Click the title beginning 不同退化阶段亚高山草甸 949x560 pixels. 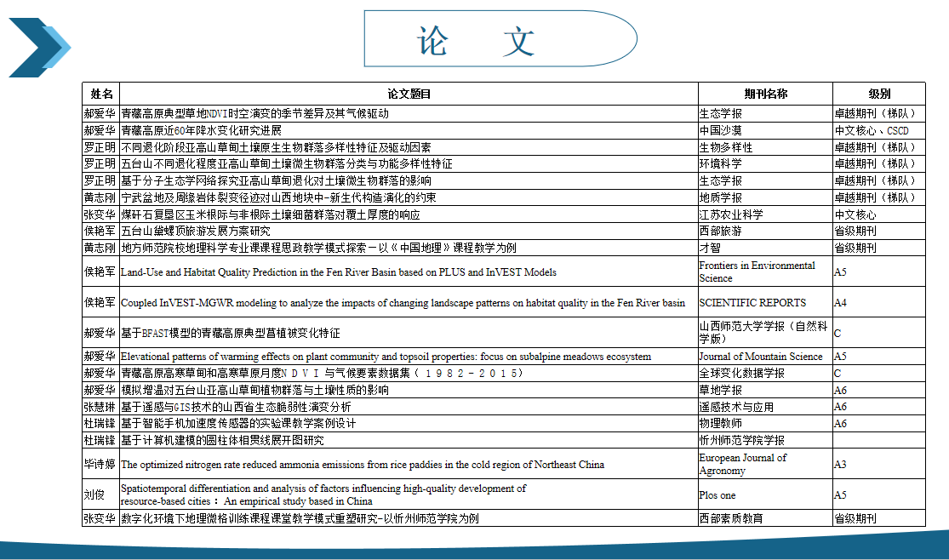coord(276,148)
